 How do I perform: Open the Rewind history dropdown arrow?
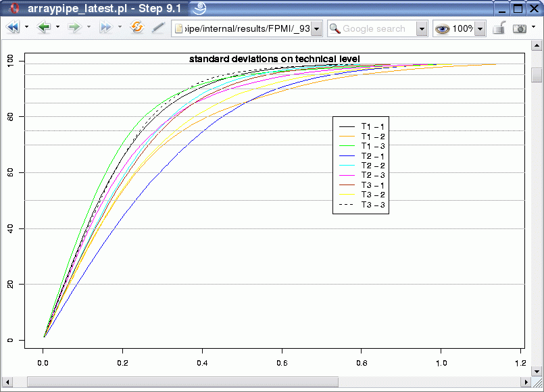(26, 27)
